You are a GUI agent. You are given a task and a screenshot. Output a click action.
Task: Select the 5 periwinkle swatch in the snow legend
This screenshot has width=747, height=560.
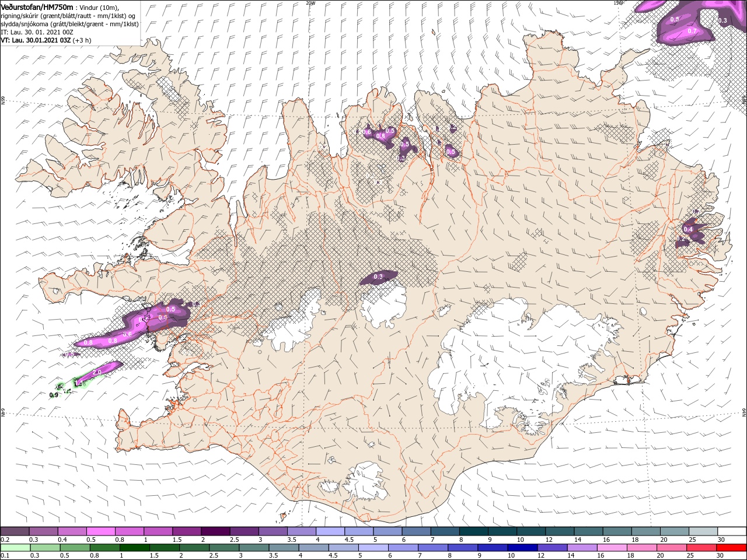pos(388,531)
